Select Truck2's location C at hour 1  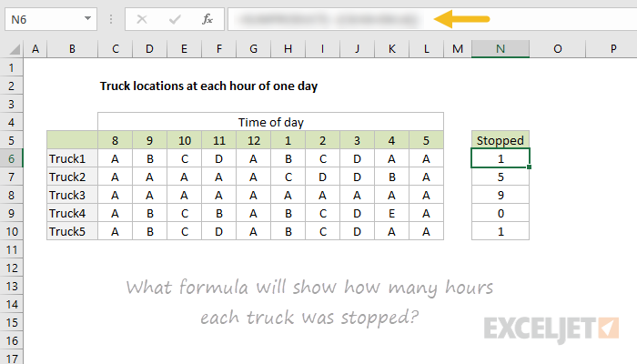[288, 177]
